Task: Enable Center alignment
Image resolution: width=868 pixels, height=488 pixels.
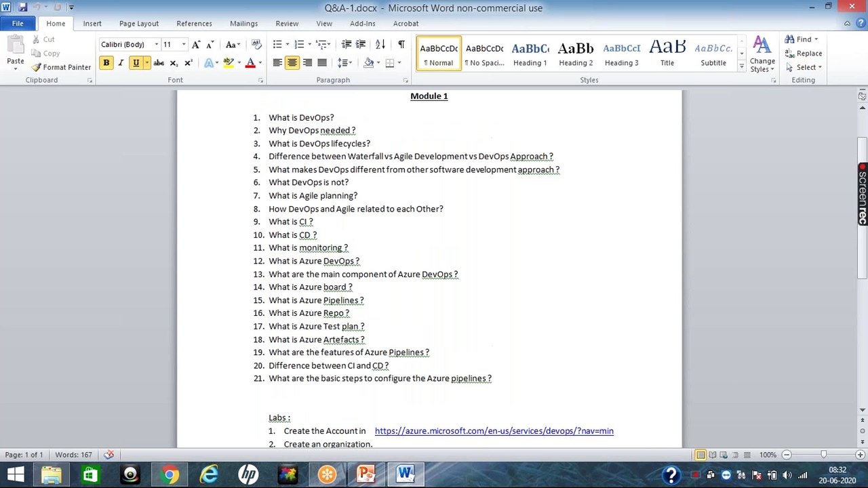Action: pyautogui.click(x=292, y=63)
